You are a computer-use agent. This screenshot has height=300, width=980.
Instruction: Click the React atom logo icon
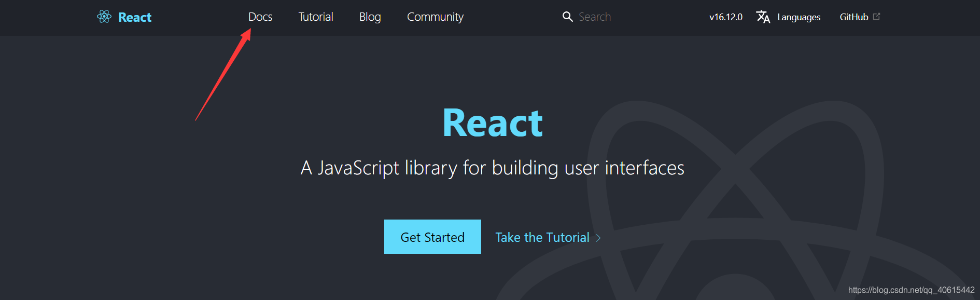(x=104, y=17)
